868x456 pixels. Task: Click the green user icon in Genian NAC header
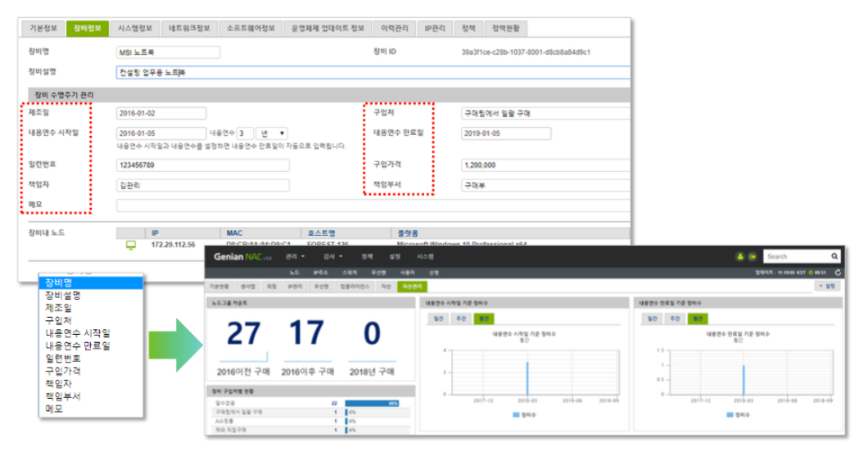pos(739,256)
